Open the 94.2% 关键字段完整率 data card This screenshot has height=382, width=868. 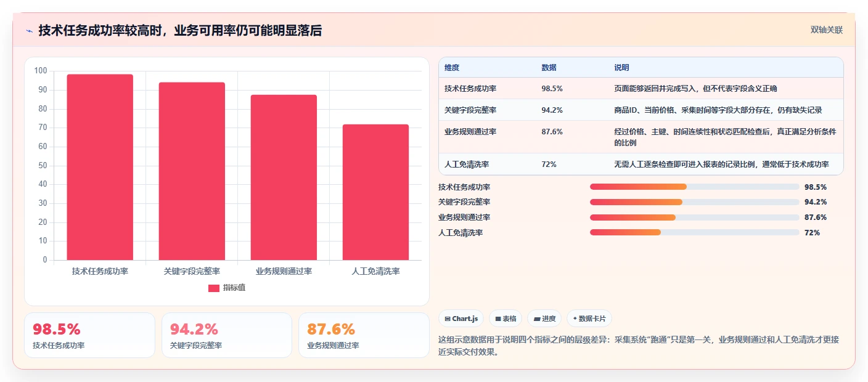(227, 335)
